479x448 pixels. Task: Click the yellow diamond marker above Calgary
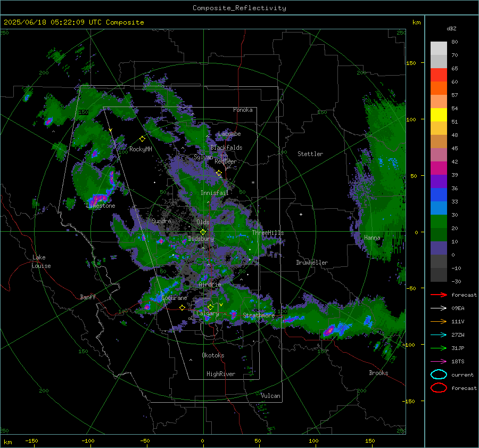click(210, 307)
